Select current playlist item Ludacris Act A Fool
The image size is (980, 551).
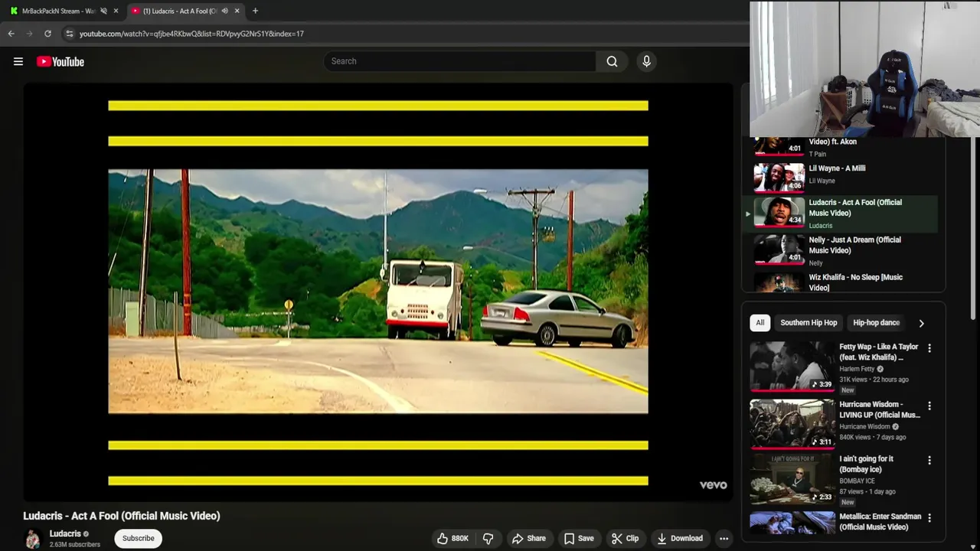tap(842, 213)
